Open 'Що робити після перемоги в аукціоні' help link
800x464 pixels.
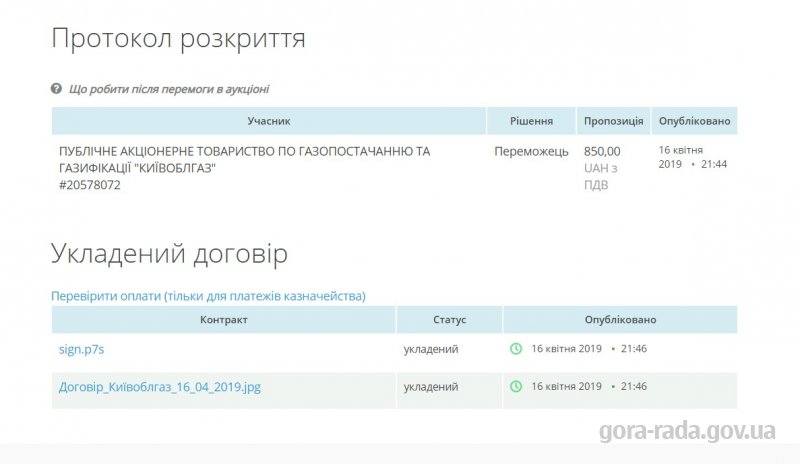[x=169, y=89]
